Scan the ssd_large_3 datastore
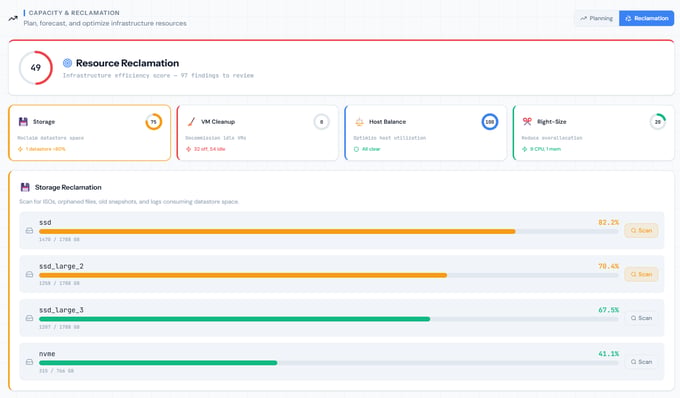The image size is (680, 398). (641, 318)
